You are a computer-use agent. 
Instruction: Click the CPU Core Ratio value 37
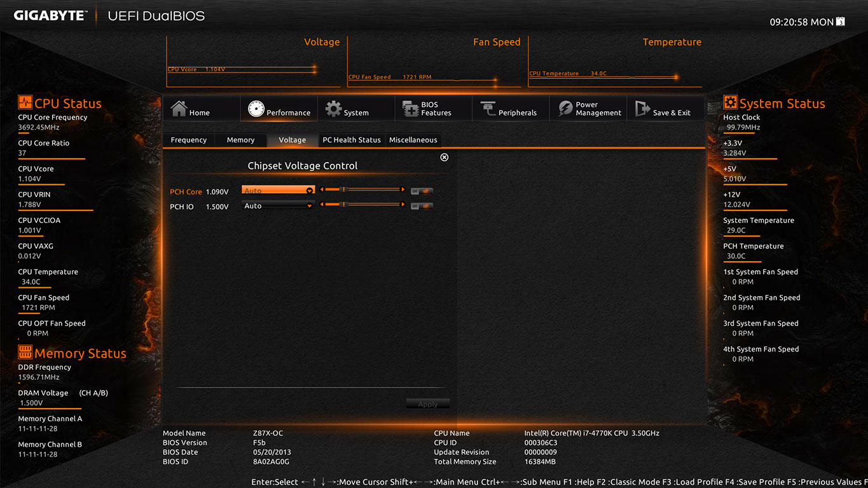coord(22,153)
